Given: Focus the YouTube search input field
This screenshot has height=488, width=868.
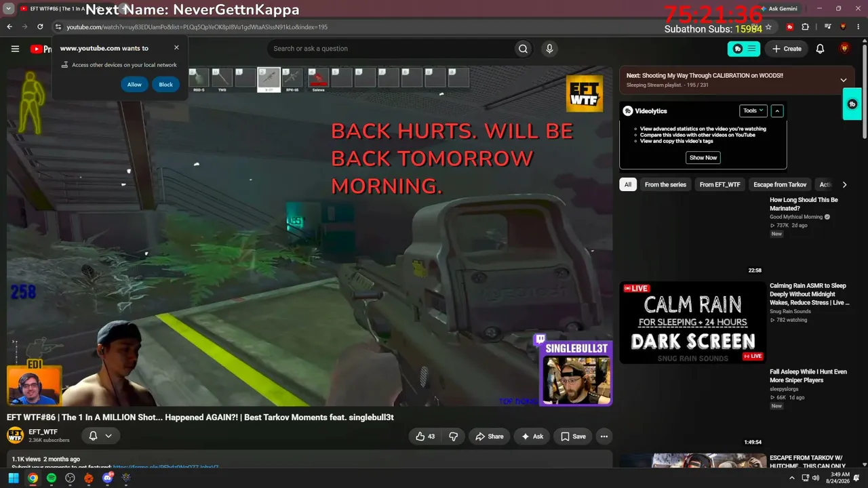Looking at the screenshot, I should 390,49.
